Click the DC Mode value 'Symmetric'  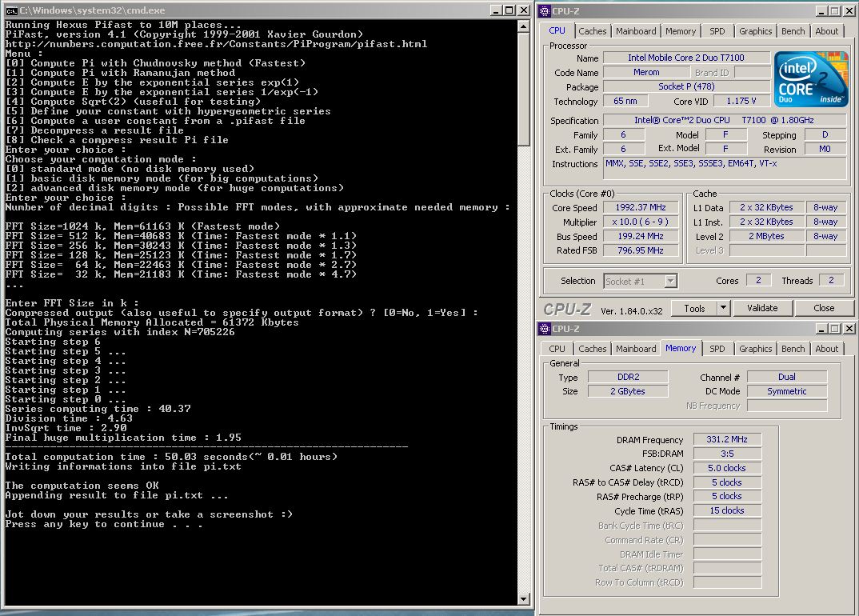(787, 391)
